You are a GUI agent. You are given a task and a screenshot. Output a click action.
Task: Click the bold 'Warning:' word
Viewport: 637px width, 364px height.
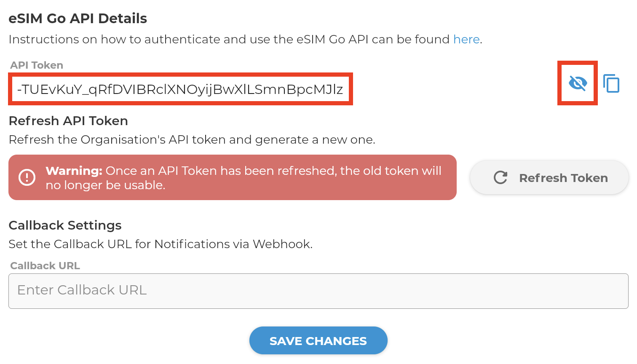point(74,171)
